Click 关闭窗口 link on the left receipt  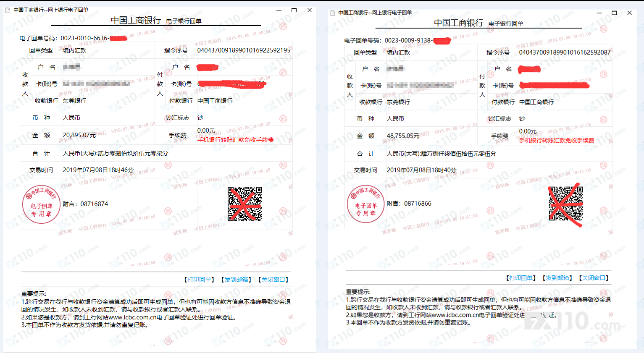point(273,280)
